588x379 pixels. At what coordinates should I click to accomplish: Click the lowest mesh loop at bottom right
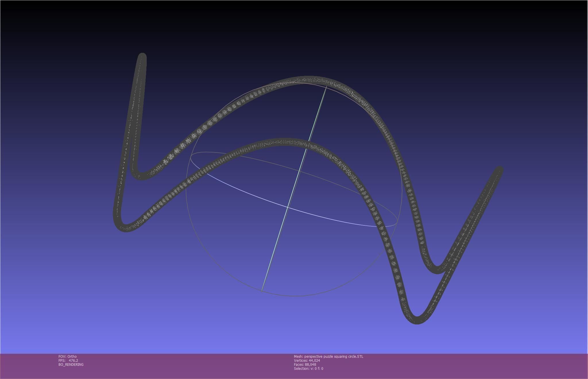tap(417, 320)
